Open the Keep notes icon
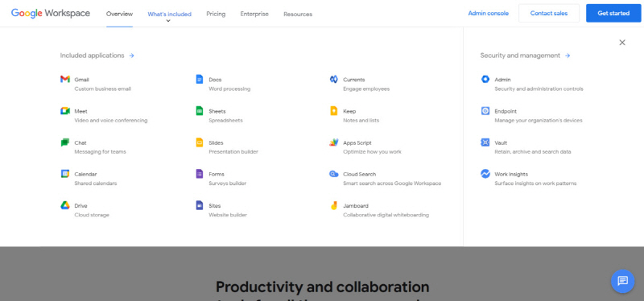This screenshot has height=301, width=644. tap(333, 111)
